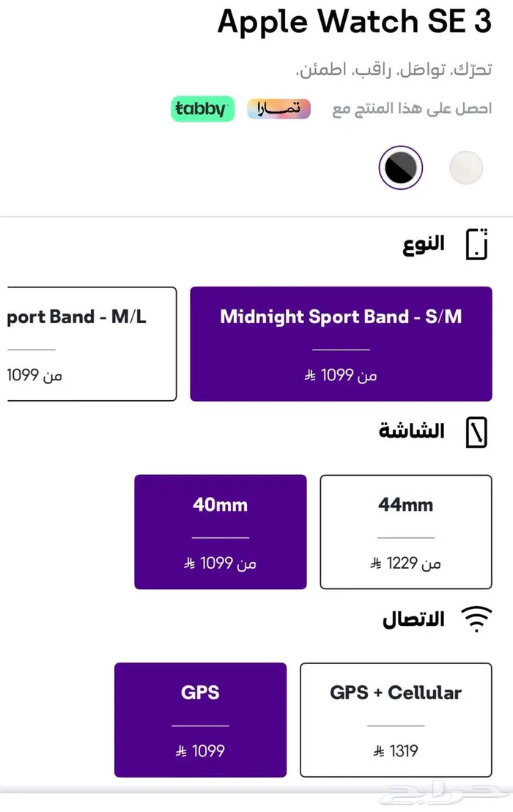513x812 pixels.
Task: Select Midnight Sport Band - S/M variant
Action: pos(341,343)
